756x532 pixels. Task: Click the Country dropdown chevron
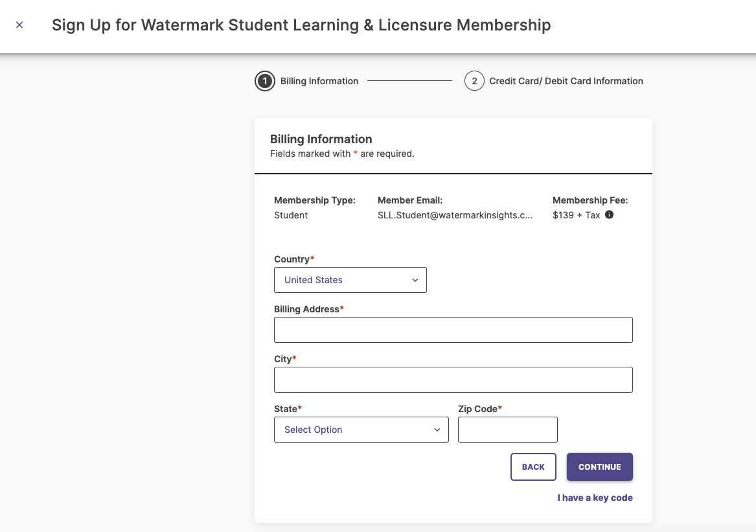point(415,280)
